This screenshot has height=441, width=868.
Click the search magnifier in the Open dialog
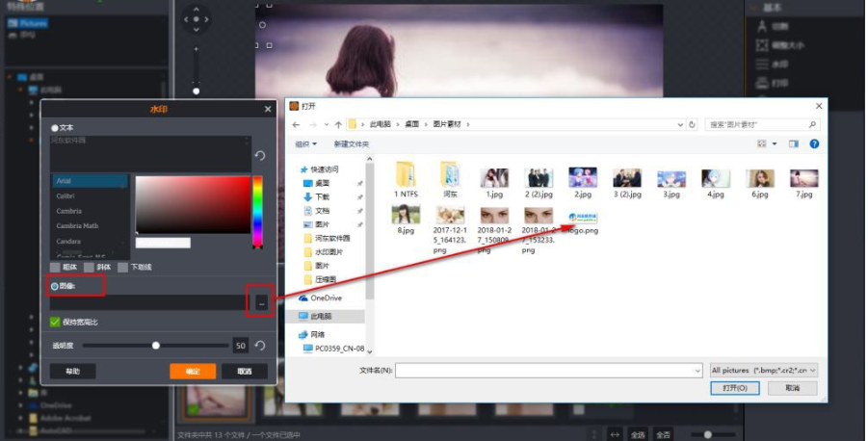point(812,124)
